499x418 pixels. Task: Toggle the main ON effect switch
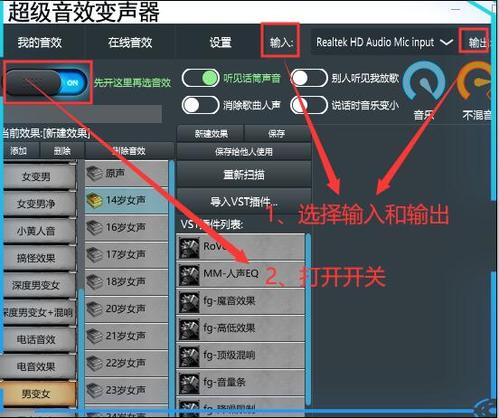tap(47, 82)
